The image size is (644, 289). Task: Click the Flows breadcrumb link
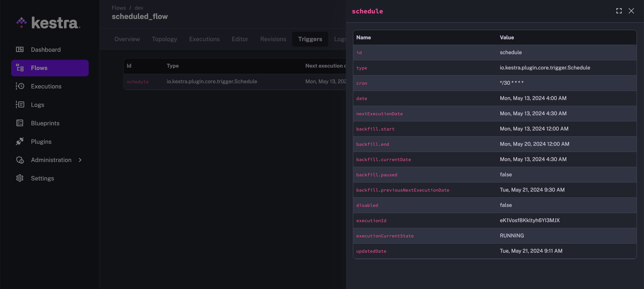point(119,8)
